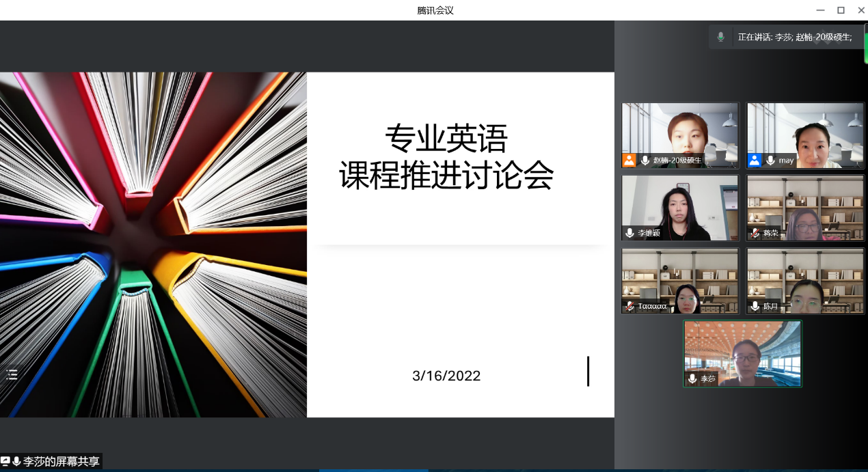Click the mic icon in 李莎的屏幕共享 label

coord(16,462)
